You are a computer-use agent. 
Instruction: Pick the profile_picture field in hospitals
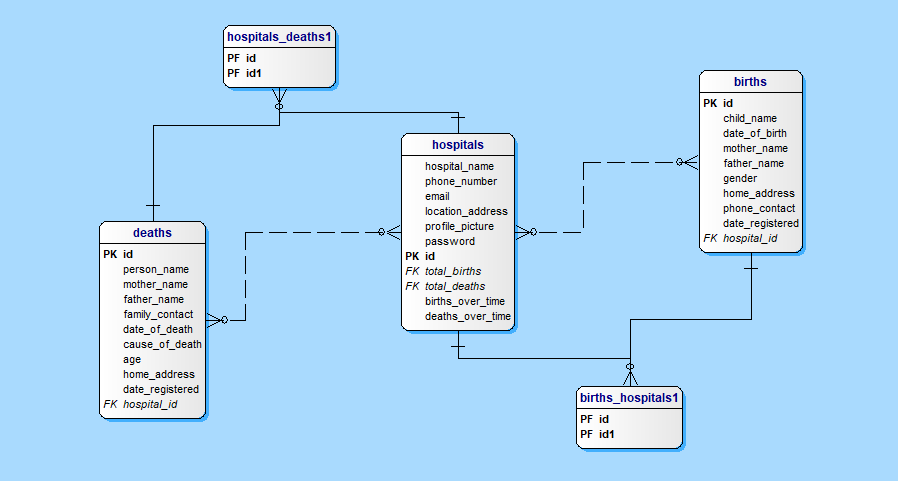pos(459,226)
